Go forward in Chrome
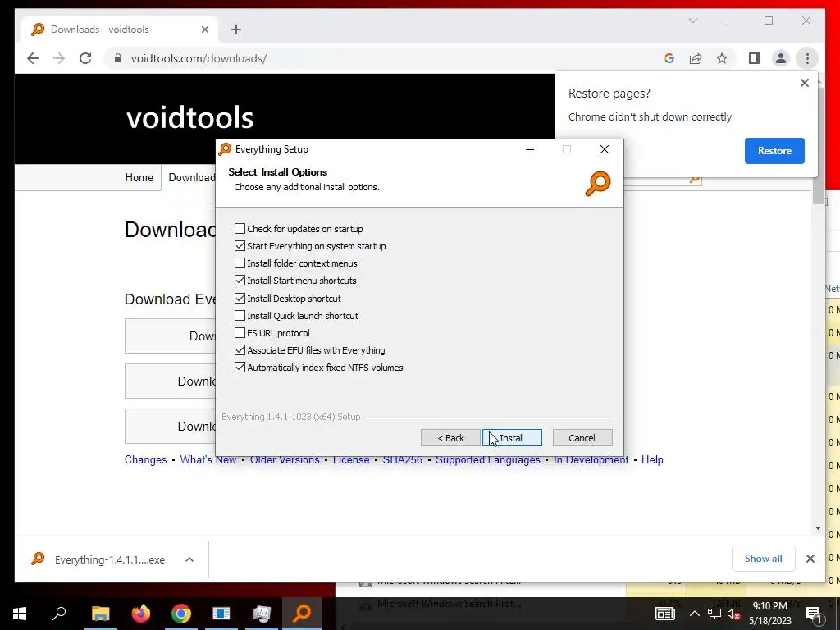 [x=59, y=58]
